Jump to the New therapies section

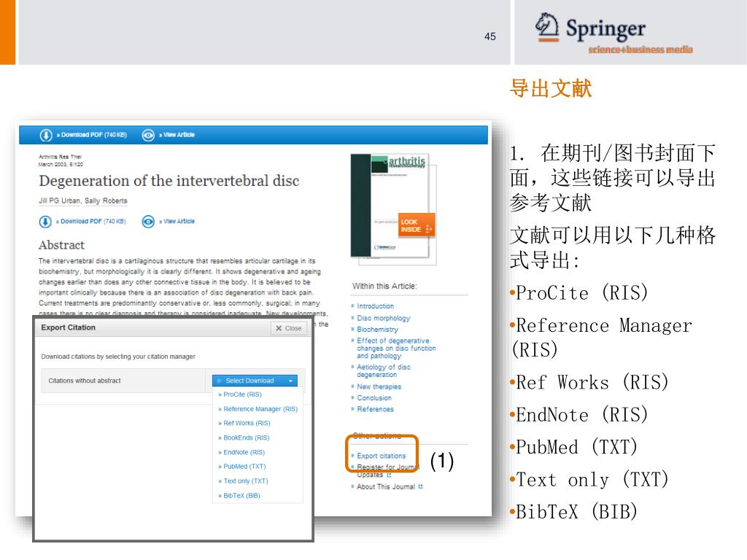[379, 386]
